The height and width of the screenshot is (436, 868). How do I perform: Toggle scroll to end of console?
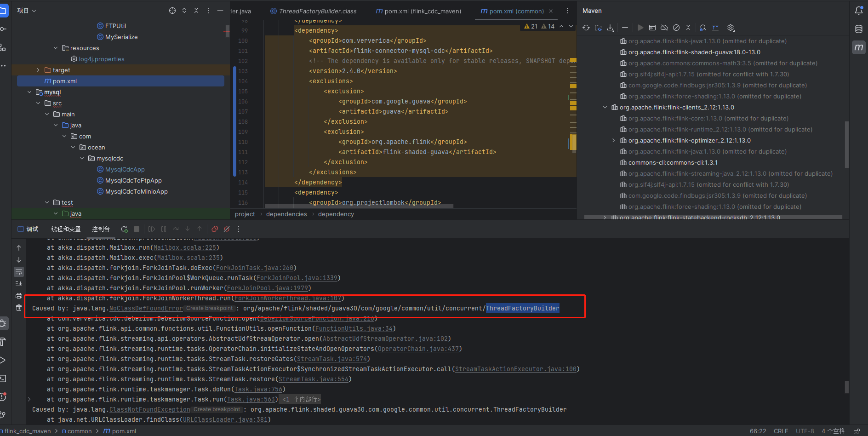(x=19, y=284)
